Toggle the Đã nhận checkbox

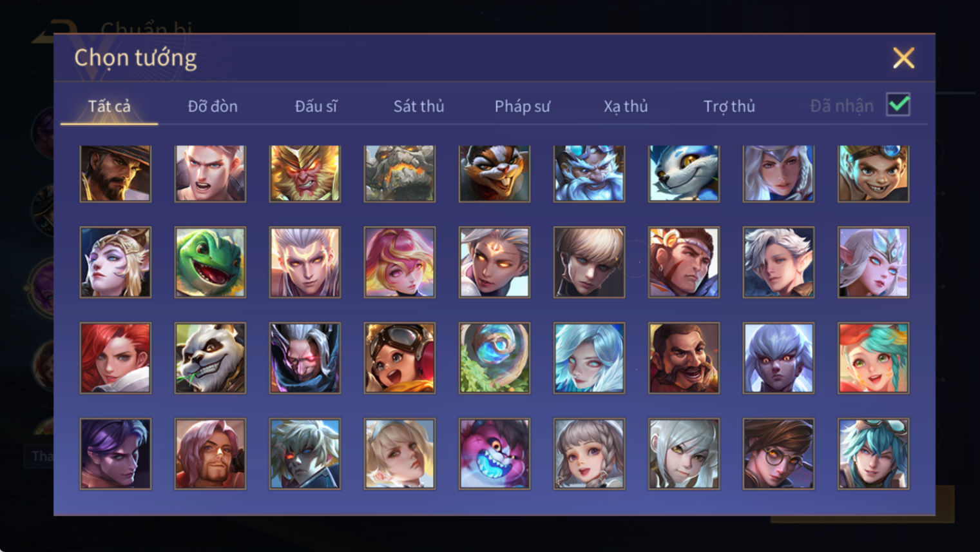click(898, 104)
